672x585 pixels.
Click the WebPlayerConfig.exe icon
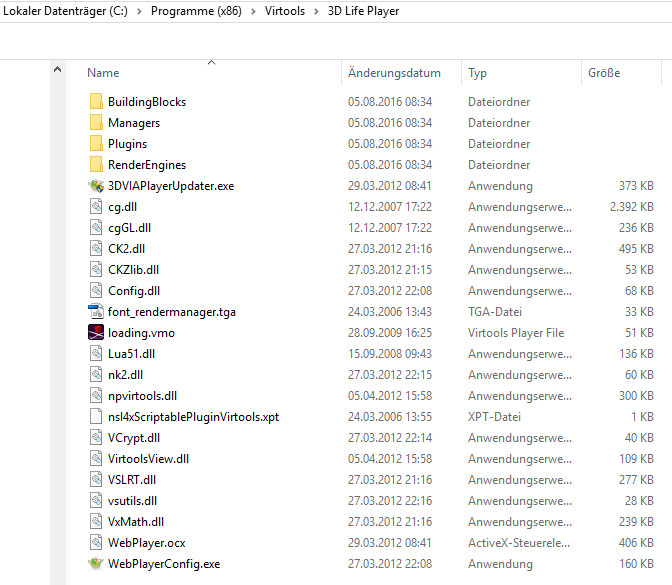click(x=96, y=564)
